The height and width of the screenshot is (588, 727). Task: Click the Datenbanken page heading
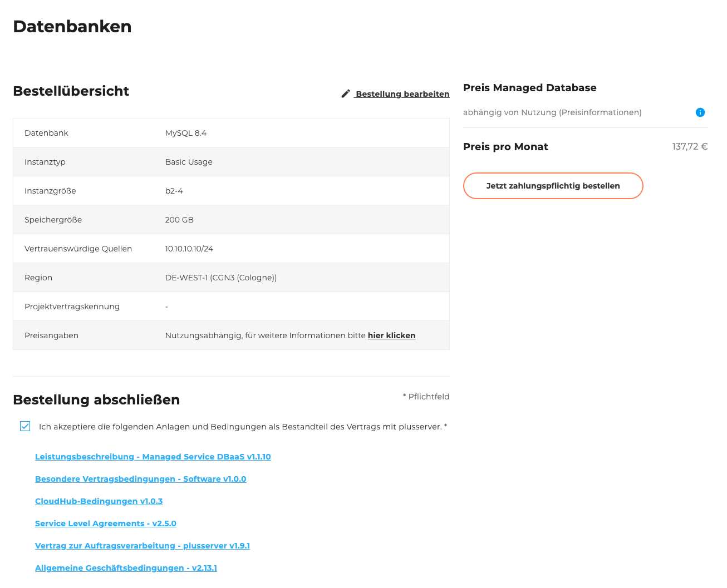point(72,26)
